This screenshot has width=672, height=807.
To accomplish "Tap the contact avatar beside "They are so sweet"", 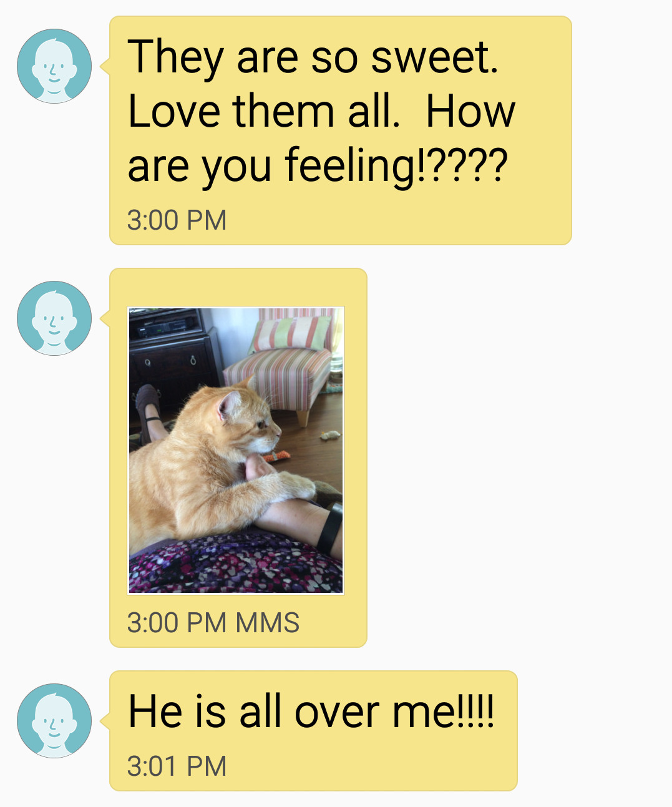I will pos(54,66).
